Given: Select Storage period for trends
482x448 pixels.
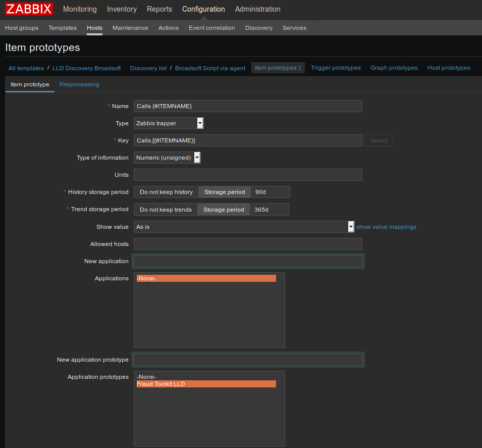Looking at the screenshot, I should click(224, 210).
